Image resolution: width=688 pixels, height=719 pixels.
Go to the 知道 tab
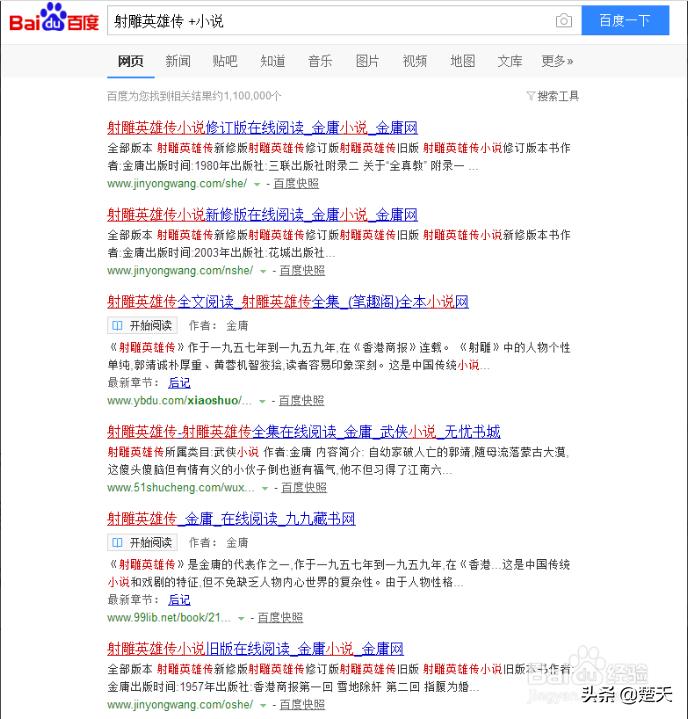pyautogui.click(x=273, y=61)
